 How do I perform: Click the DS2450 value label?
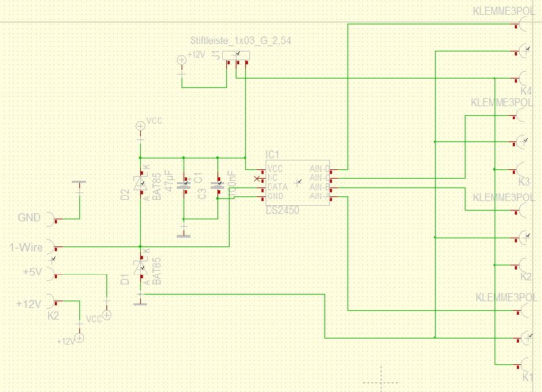pos(283,210)
